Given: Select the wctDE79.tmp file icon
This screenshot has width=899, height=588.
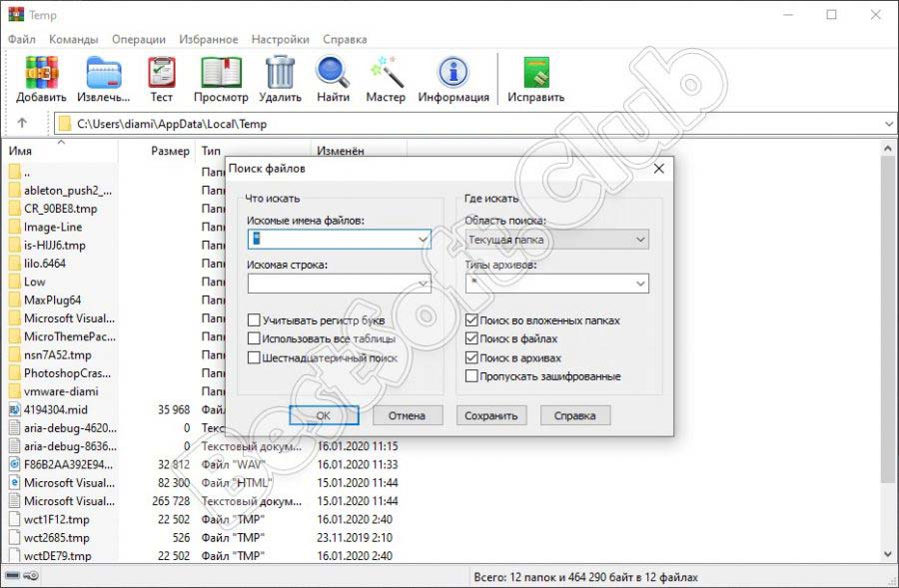Looking at the screenshot, I should [x=15, y=556].
